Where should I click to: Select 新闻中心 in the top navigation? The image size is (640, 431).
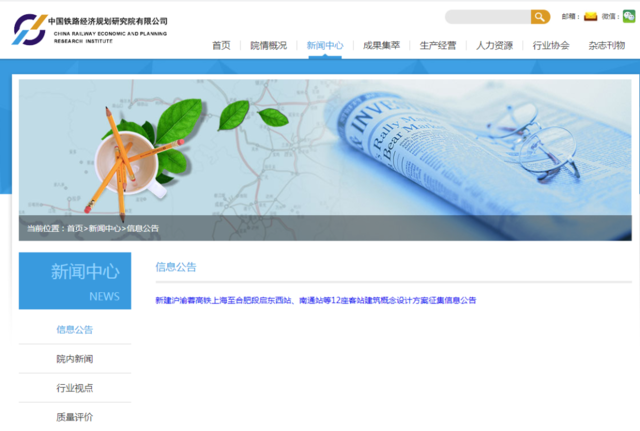click(325, 45)
